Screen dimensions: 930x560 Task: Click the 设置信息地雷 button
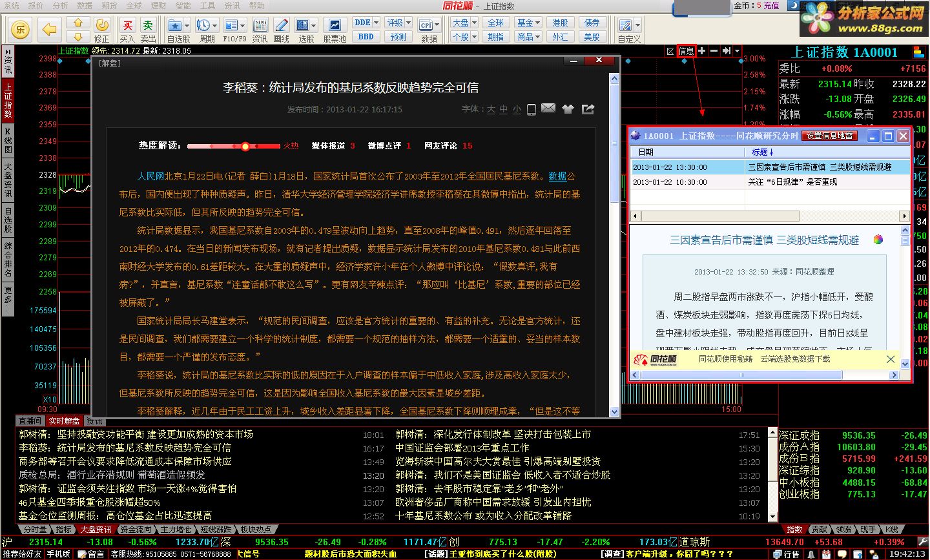click(830, 136)
